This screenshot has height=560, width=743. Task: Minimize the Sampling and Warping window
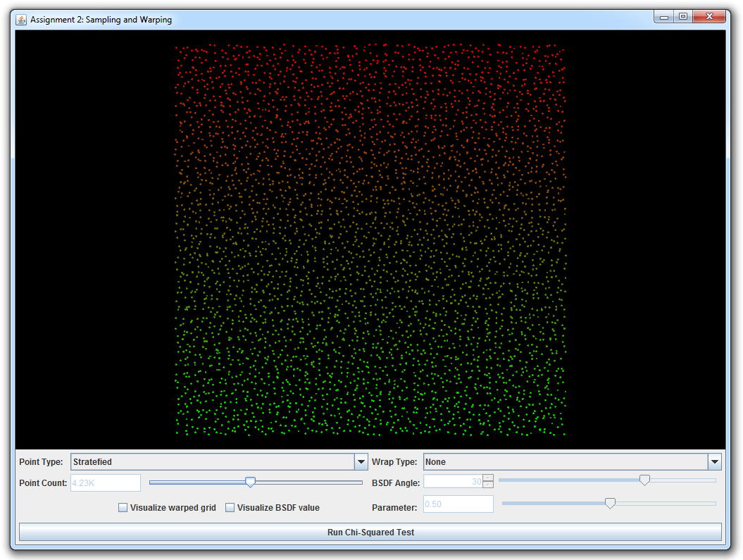[x=663, y=17]
